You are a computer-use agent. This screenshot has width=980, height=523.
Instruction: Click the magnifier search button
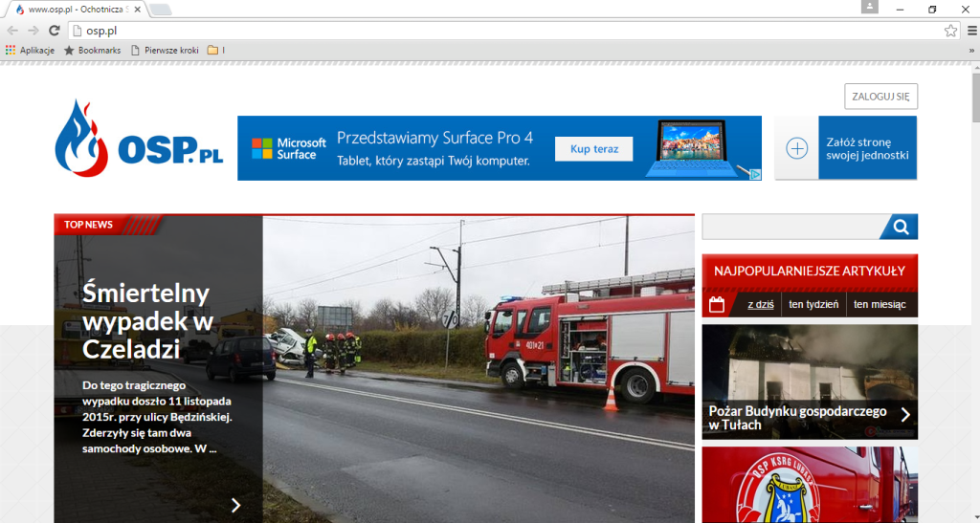[900, 227]
